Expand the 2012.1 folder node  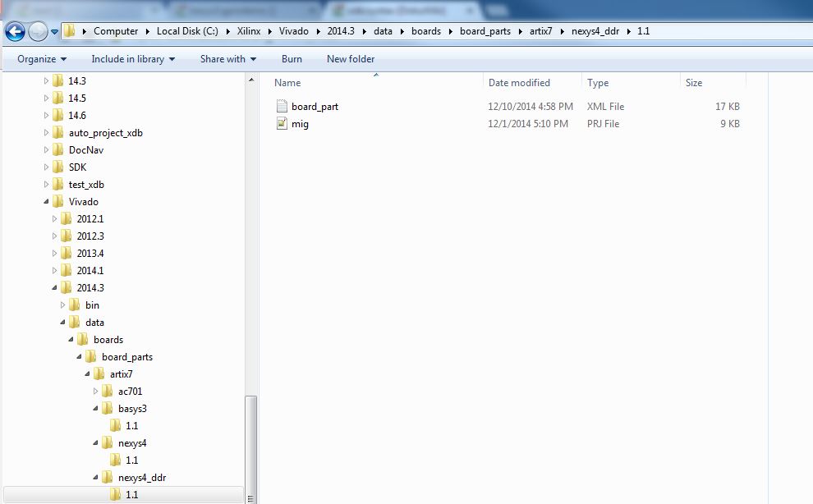click(x=54, y=219)
